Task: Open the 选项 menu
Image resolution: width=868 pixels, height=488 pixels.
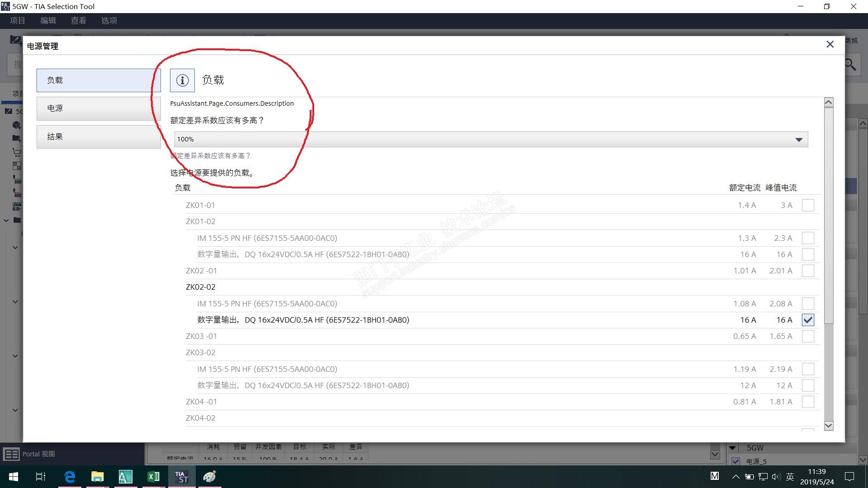Action: pos(109,20)
